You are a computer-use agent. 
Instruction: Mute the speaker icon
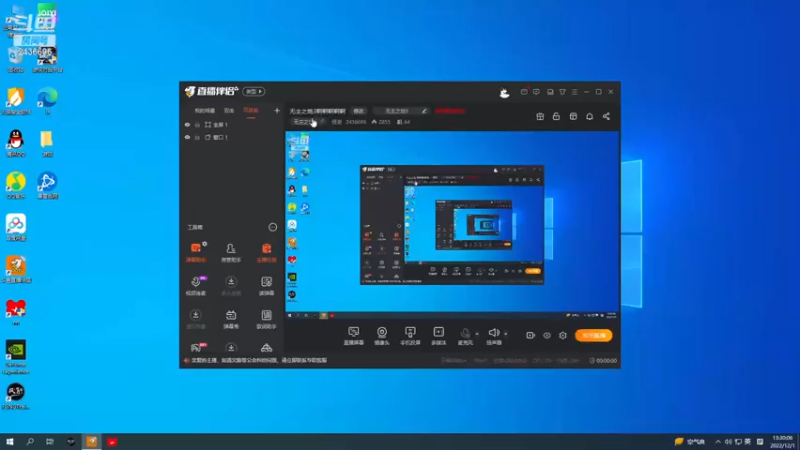pos(493,333)
